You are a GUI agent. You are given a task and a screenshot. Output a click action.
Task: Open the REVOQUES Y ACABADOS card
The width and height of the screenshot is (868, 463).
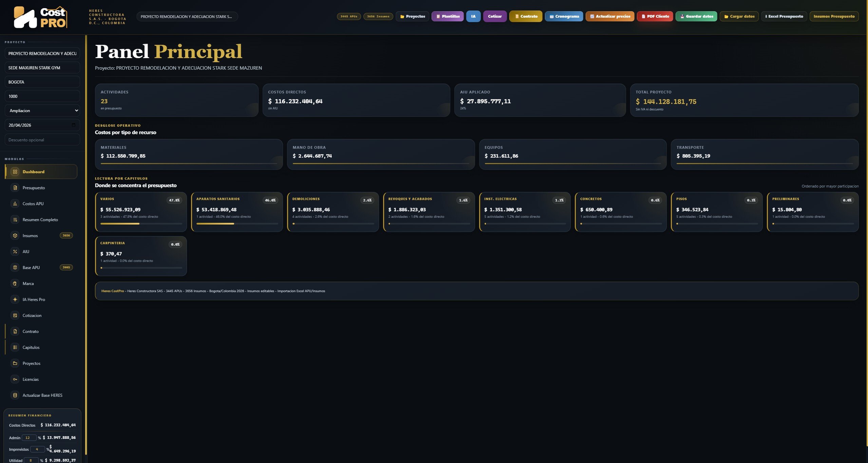[x=429, y=212]
